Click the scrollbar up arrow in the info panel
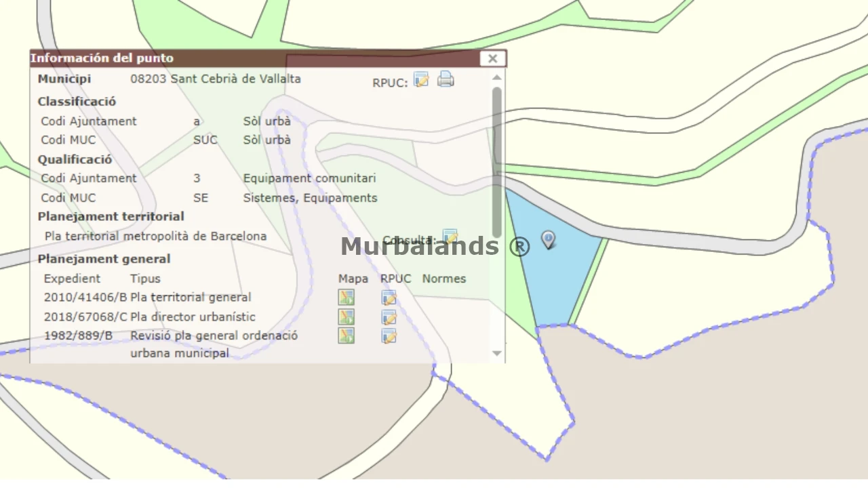 (497, 77)
